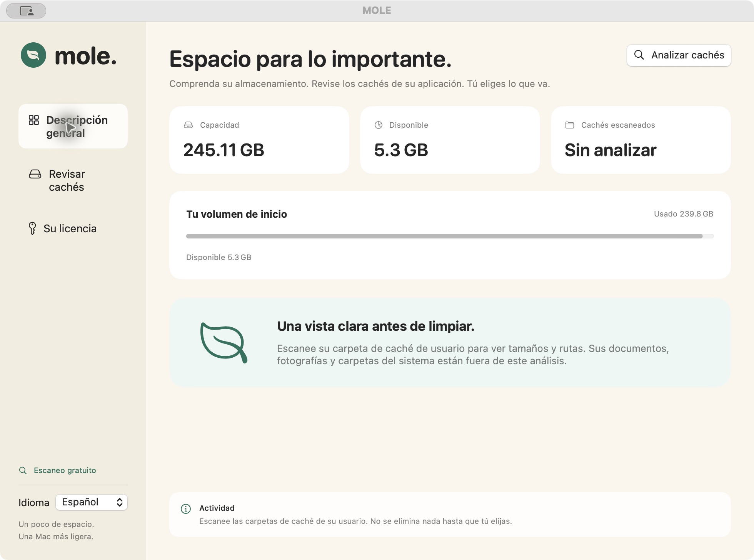Click the Disponible 5.3 GB text under the bar
754x560 pixels.
219,257
